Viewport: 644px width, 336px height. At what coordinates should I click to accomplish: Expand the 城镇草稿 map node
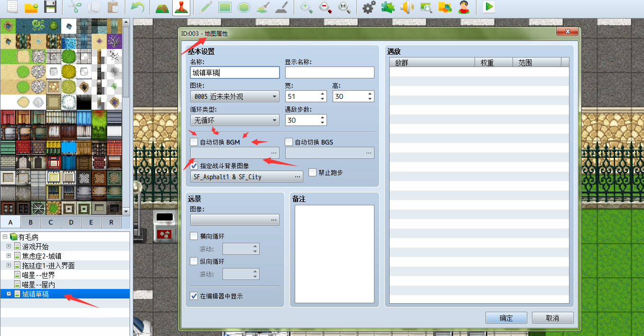pos(9,294)
